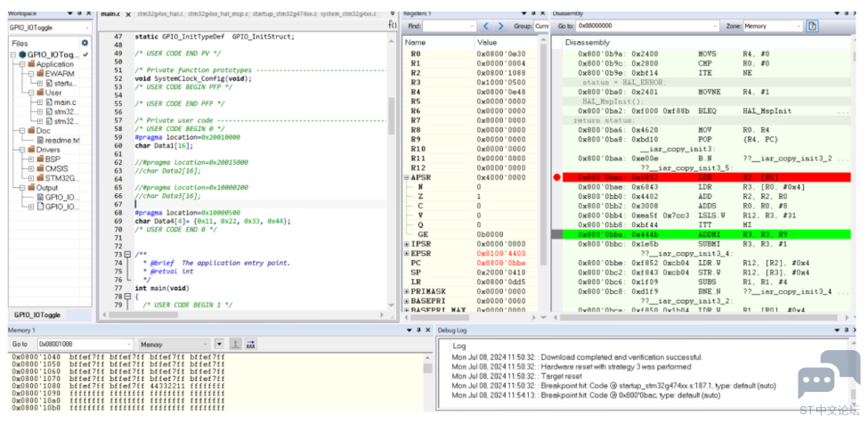Expand the PRIMASK register node
868x424 pixels.
pos(407,291)
